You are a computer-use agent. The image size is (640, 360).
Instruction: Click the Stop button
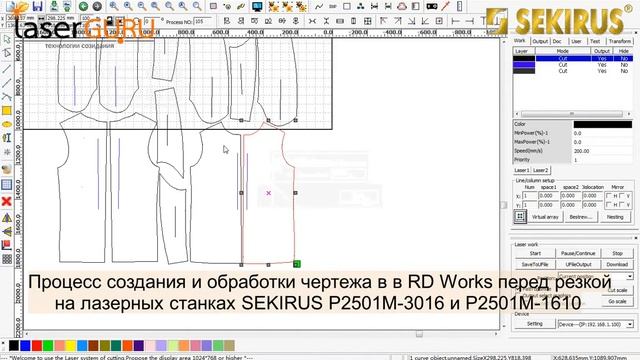[x=618, y=253]
